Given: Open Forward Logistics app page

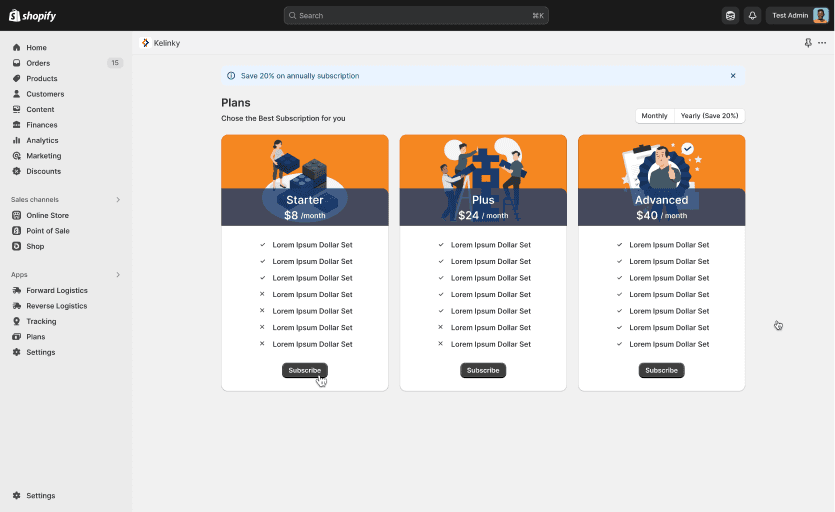Looking at the screenshot, I should [x=56, y=290].
